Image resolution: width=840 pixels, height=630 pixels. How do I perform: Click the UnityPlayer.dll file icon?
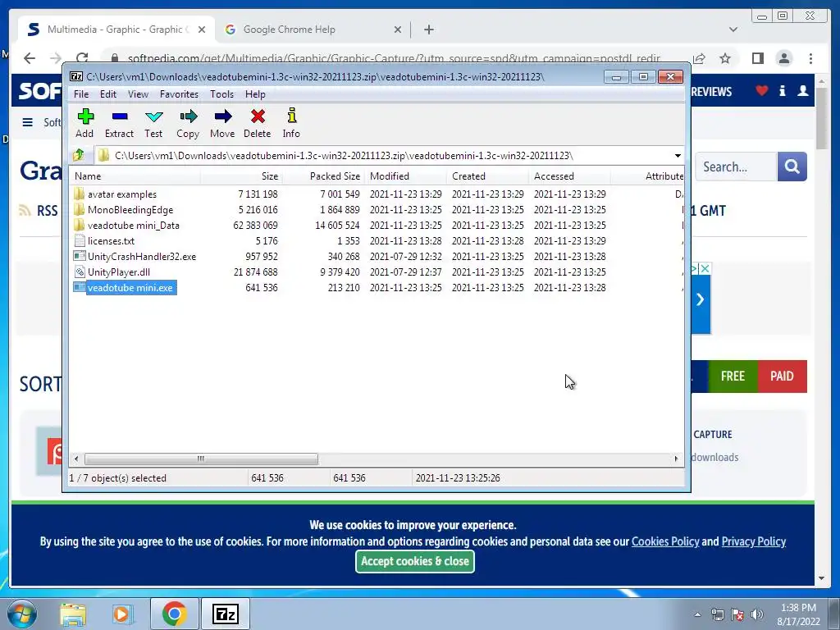[x=80, y=272]
